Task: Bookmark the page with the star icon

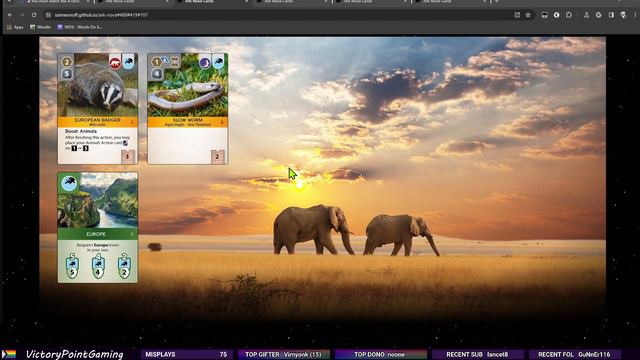Action: (528, 15)
